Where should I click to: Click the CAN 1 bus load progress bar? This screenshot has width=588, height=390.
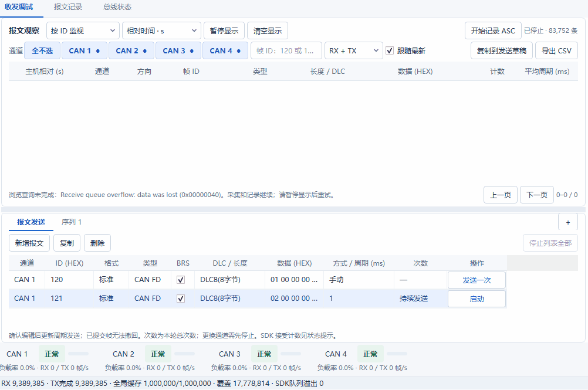(79, 354)
